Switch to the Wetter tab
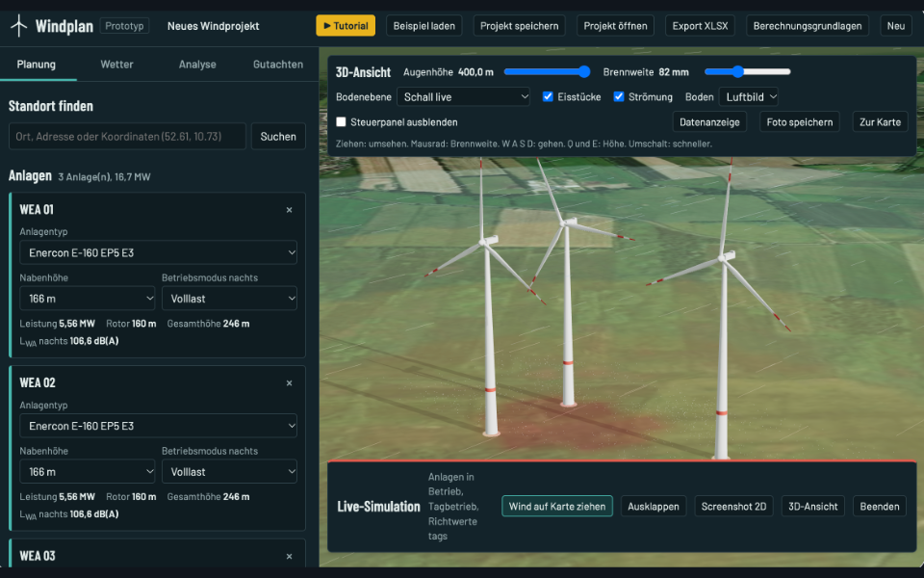The width and height of the screenshot is (924, 578). (x=116, y=65)
